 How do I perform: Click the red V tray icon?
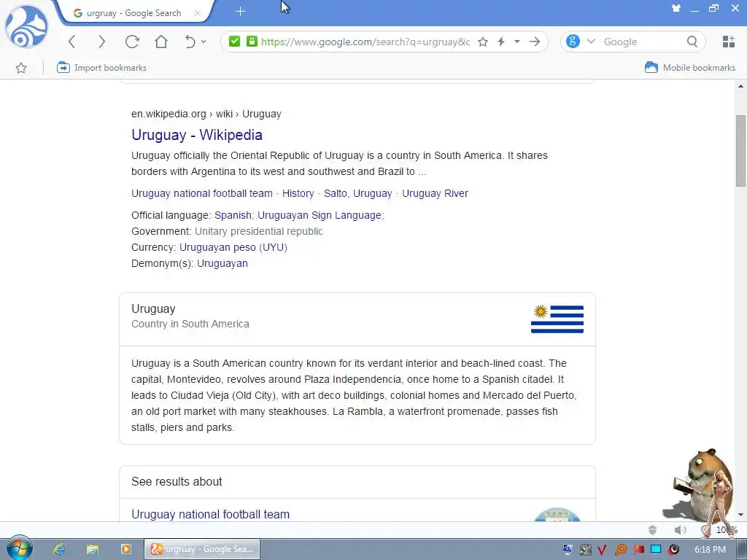point(602,550)
